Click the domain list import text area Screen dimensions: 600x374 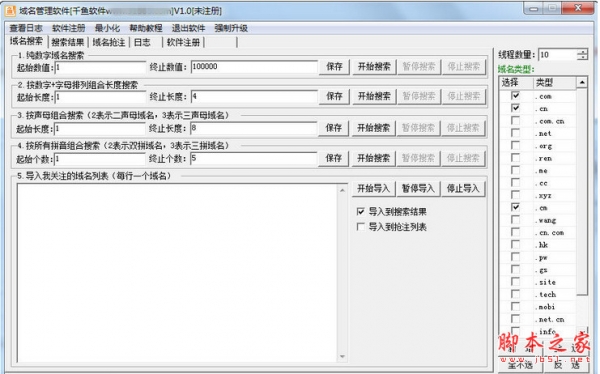pyautogui.click(x=178, y=273)
